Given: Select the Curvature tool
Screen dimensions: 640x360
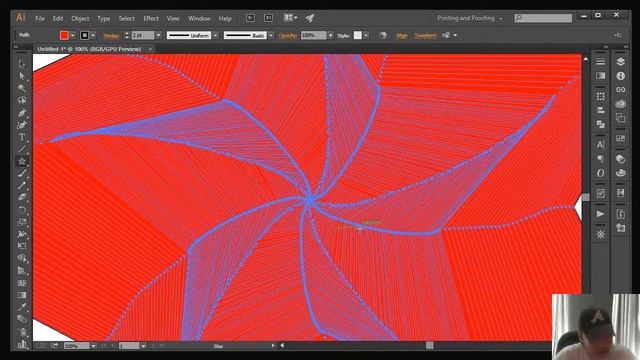Looking at the screenshot, I should point(22,125).
